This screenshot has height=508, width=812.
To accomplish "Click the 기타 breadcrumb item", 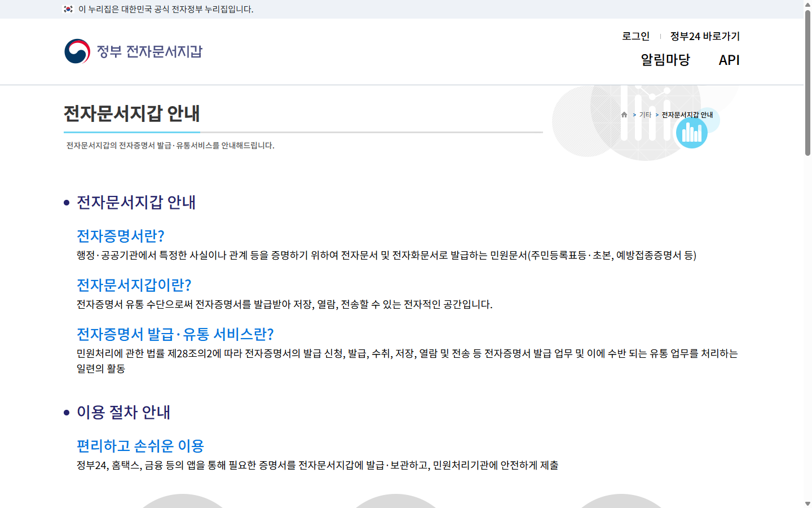I will click(x=645, y=115).
